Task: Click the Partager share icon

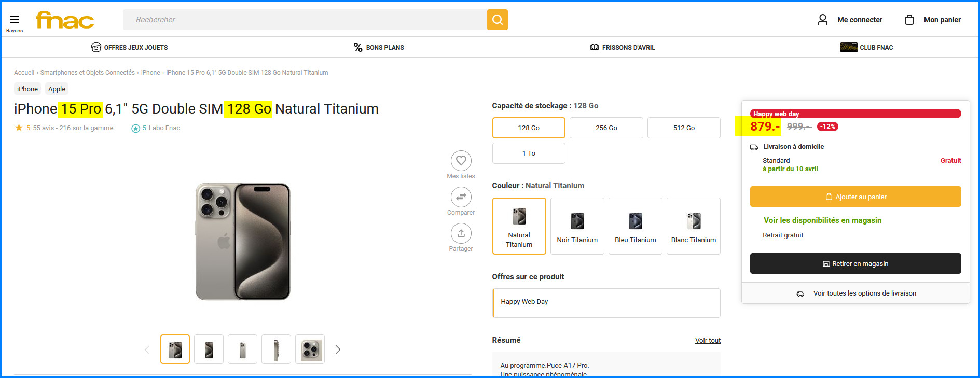Action: (x=461, y=233)
